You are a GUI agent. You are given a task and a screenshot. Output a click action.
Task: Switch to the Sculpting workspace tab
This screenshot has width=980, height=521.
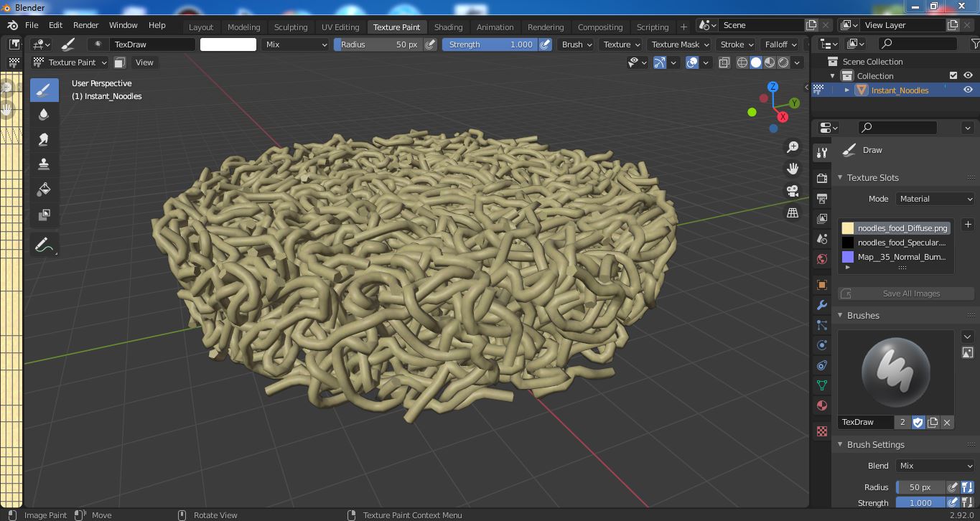[291, 27]
